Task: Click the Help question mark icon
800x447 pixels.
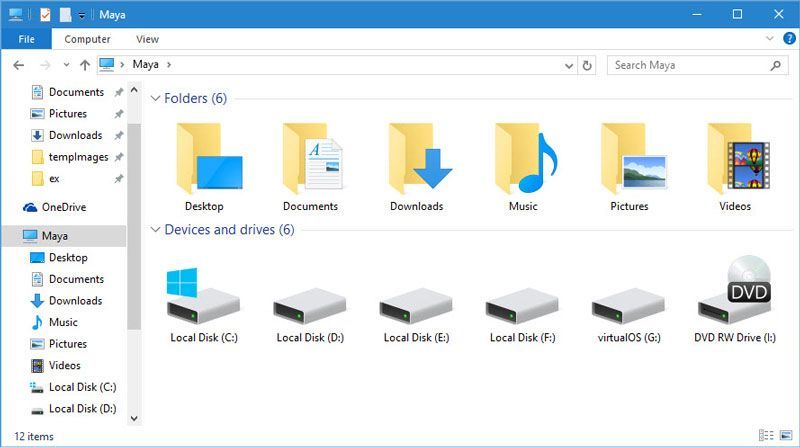Action: [x=789, y=38]
